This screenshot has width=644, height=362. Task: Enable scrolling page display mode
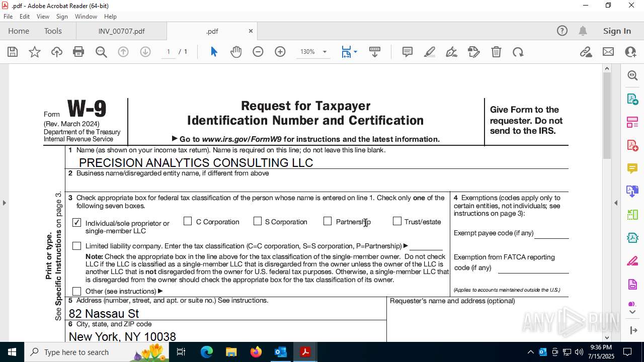375,52
